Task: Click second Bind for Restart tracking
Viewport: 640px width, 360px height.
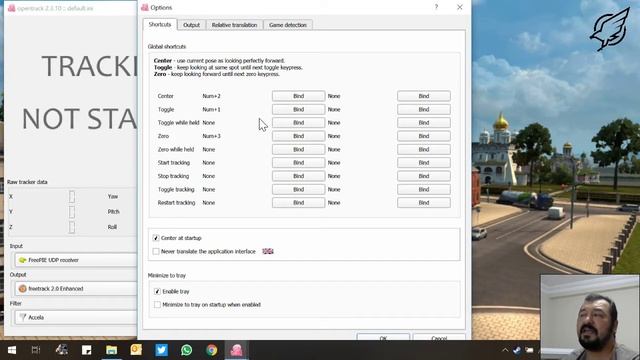Action: (424, 202)
